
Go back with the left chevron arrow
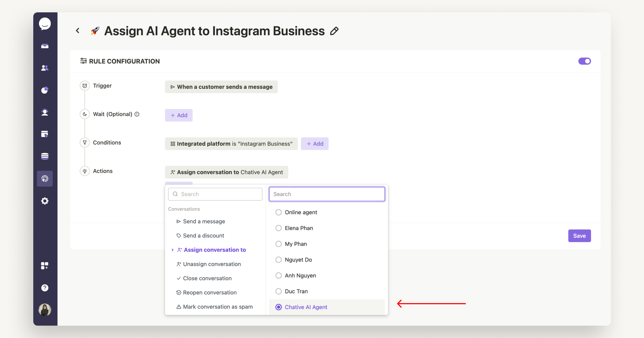78,31
